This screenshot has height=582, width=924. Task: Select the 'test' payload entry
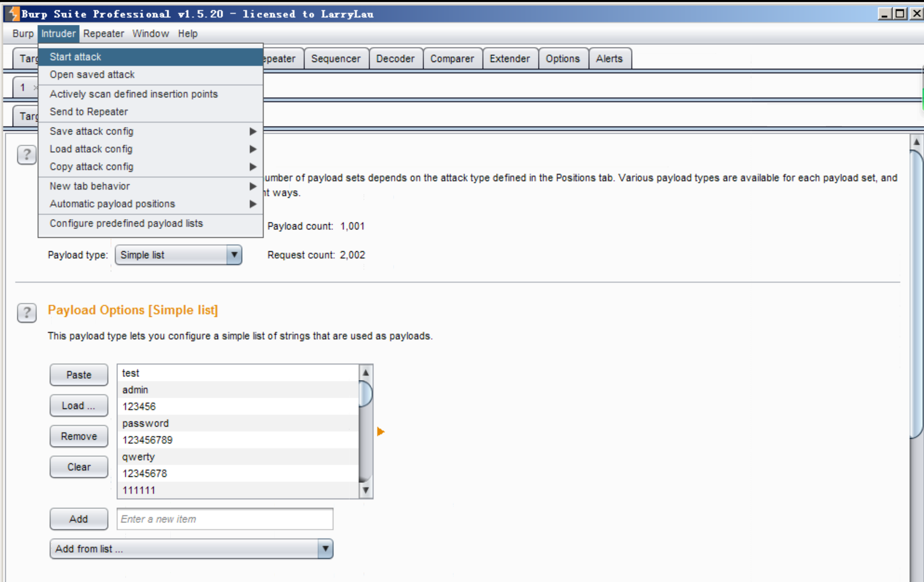tap(238, 373)
